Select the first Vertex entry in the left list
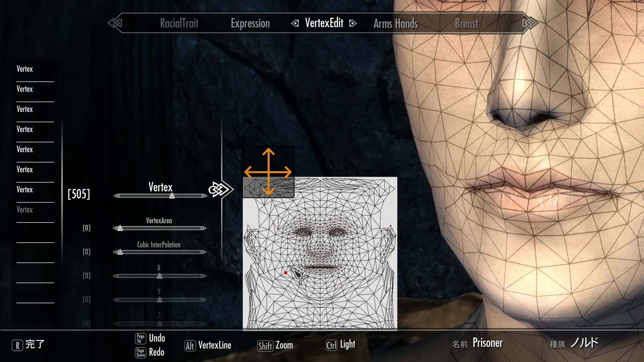 [25, 69]
